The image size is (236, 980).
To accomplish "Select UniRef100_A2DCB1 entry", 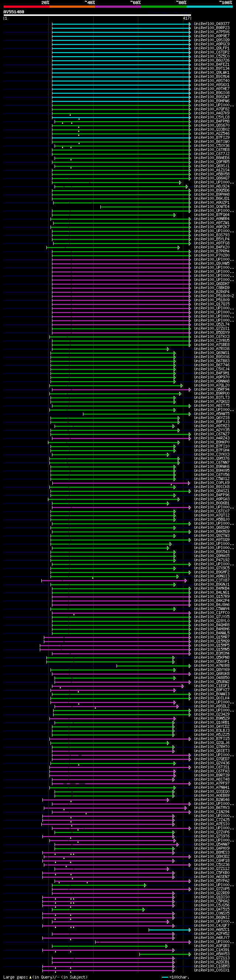I will click(212, 962).
